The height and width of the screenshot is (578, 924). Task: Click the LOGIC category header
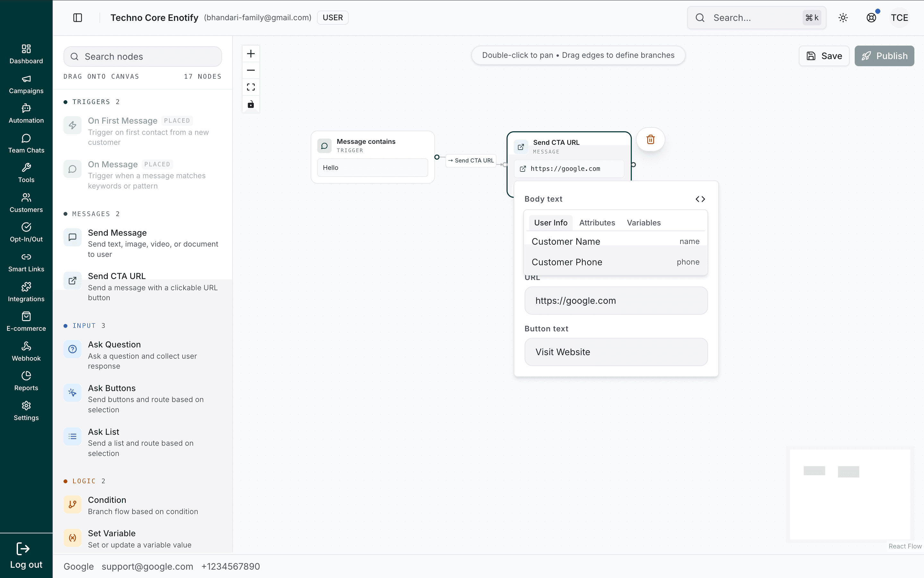[84, 481]
